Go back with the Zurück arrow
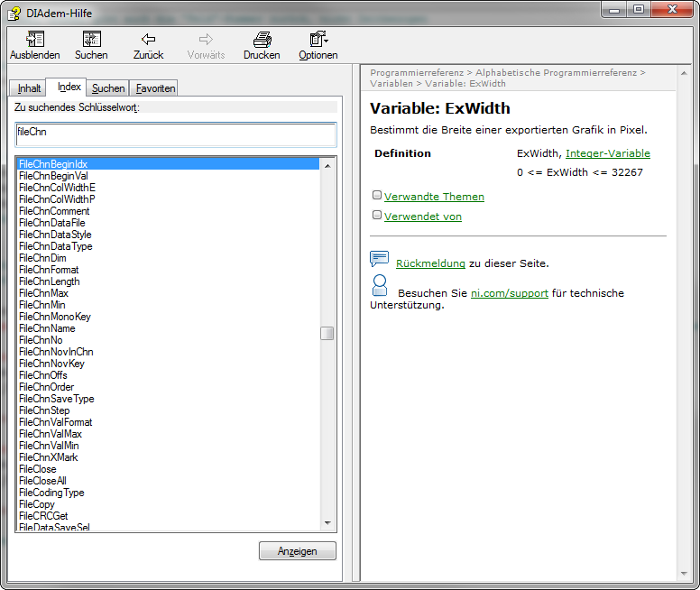The width and height of the screenshot is (700, 590). click(148, 40)
